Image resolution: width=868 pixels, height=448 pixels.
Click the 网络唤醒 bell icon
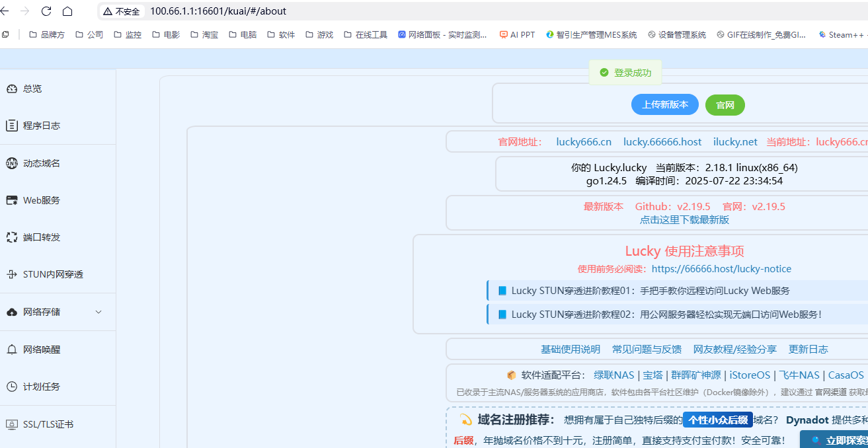coord(12,350)
